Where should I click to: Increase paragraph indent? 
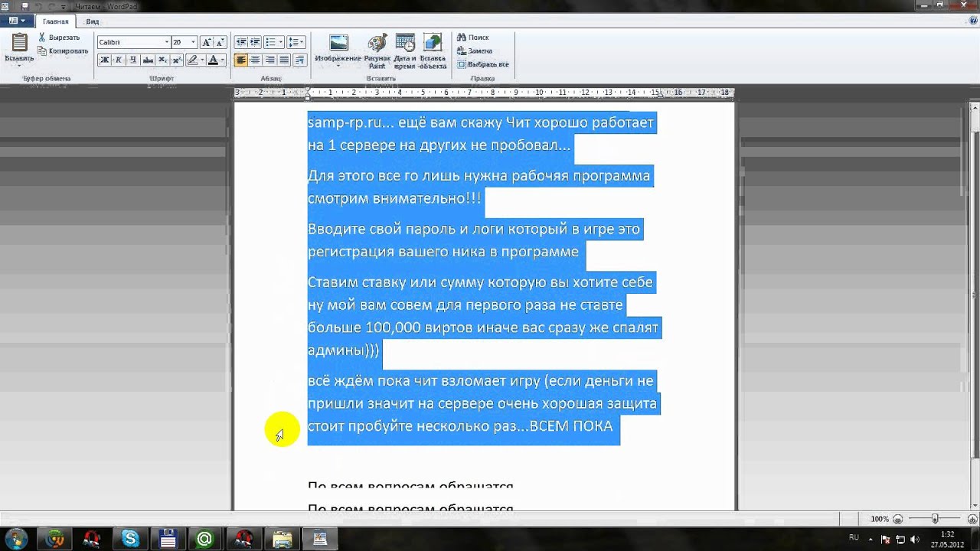[255, 42]
